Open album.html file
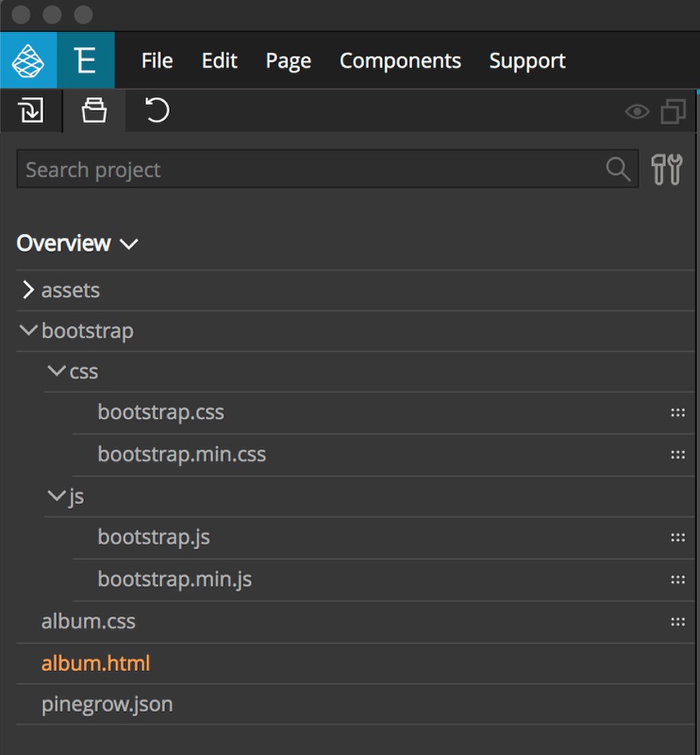This screenshot has width=700, height=755. pos(95,663)
